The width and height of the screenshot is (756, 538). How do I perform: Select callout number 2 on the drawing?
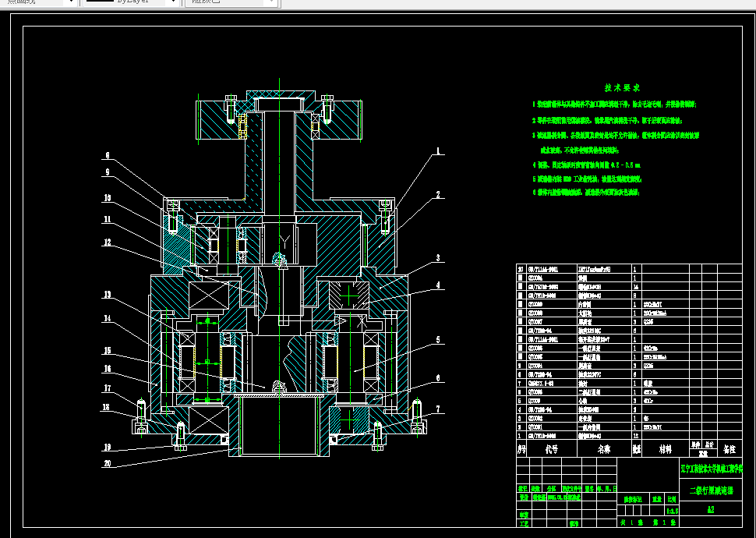(x=438, y=194)
